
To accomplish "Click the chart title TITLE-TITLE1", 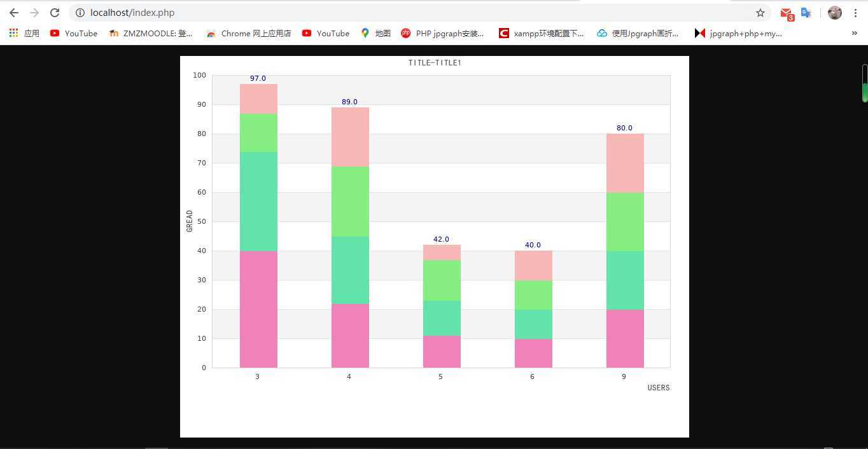I will click(435, 63).
